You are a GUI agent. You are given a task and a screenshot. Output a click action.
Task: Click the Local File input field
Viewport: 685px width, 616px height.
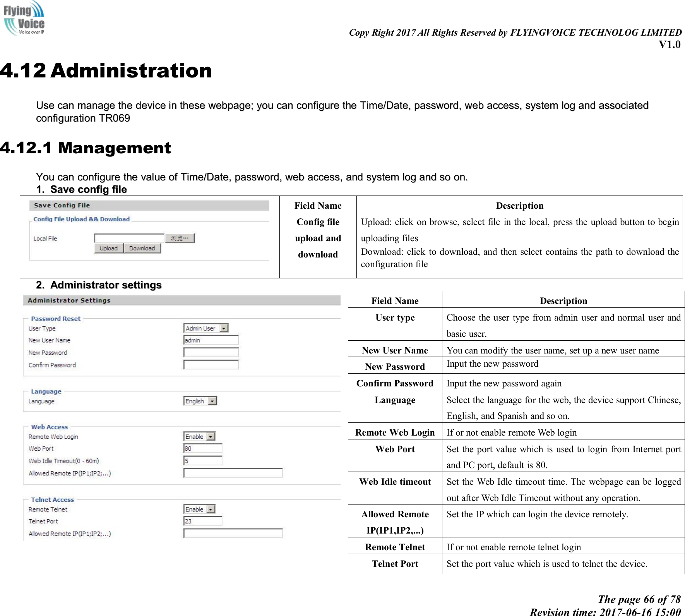coord(129,238)
